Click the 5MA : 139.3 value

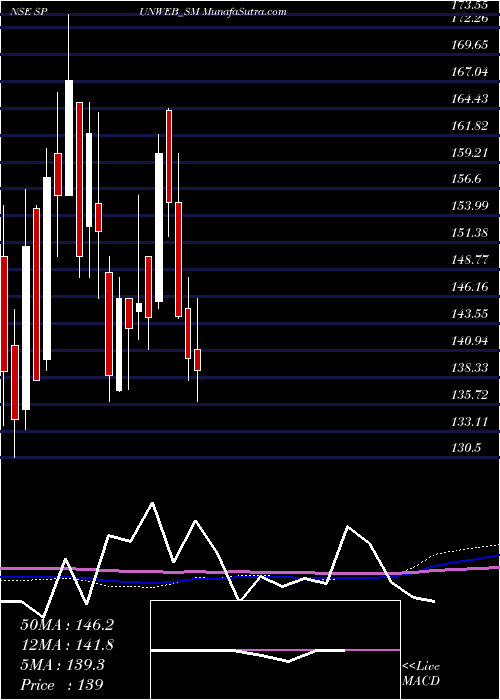click(x=62, y=665)
